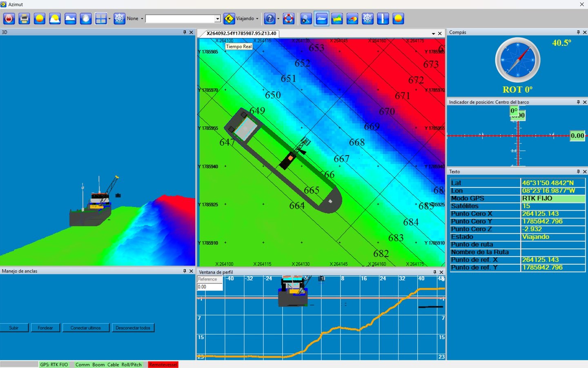Open the empty combo box in toolbar
The image size is (588, 368).
click(218, 19)
